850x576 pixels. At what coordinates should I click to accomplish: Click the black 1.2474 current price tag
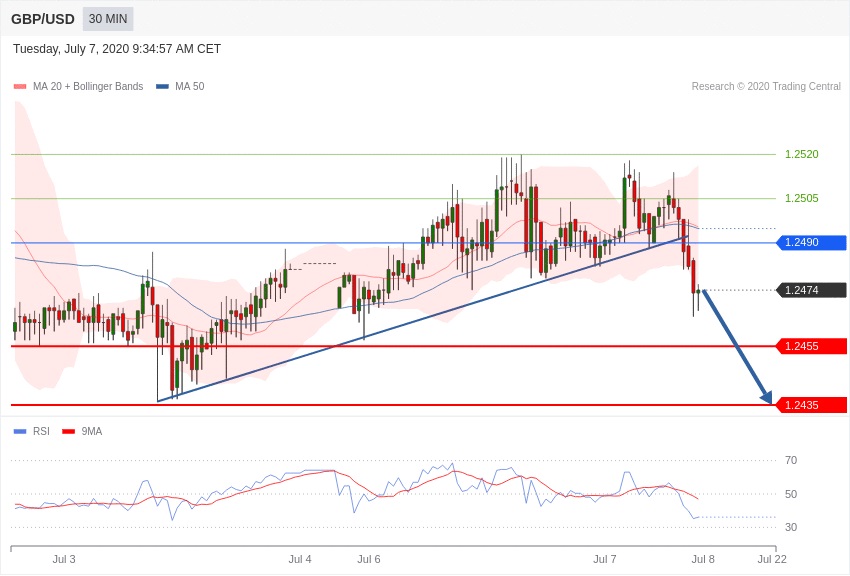pyautogui.click(x=811, y=290)
